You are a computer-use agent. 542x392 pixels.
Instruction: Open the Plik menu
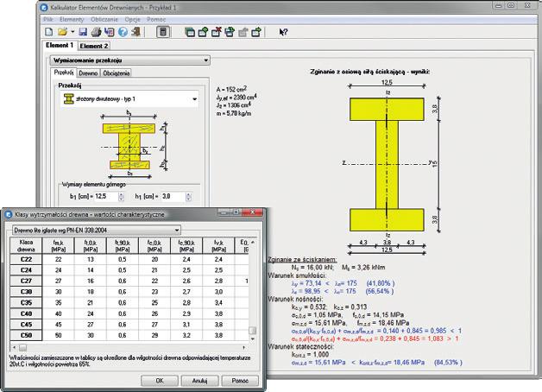(48, 19)
